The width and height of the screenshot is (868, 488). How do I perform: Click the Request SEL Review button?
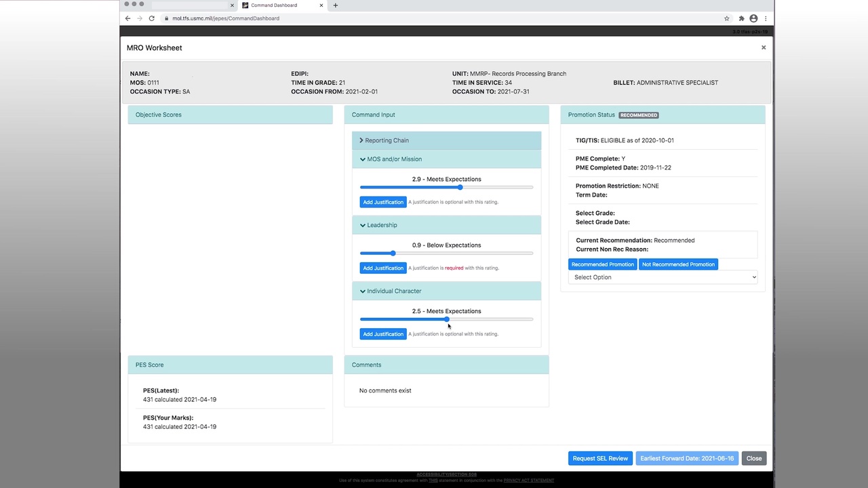click(x=600, y=458)
